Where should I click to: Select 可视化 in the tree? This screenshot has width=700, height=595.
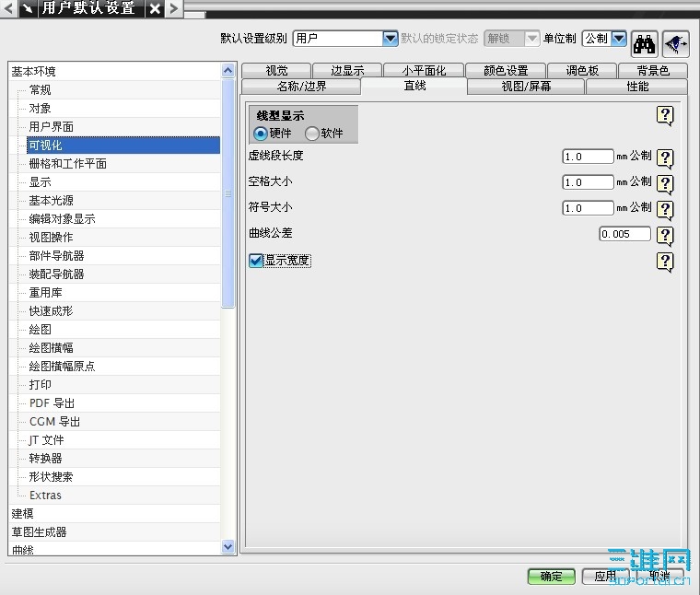123,146
